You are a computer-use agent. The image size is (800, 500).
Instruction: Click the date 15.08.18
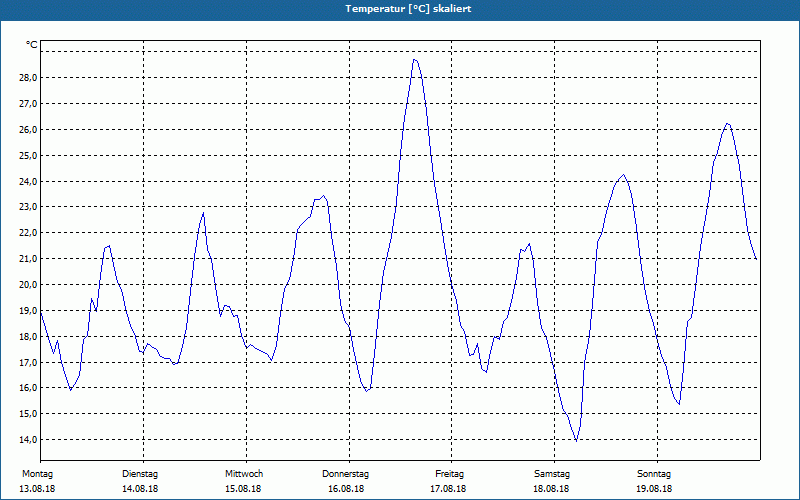tap(243, 489)
